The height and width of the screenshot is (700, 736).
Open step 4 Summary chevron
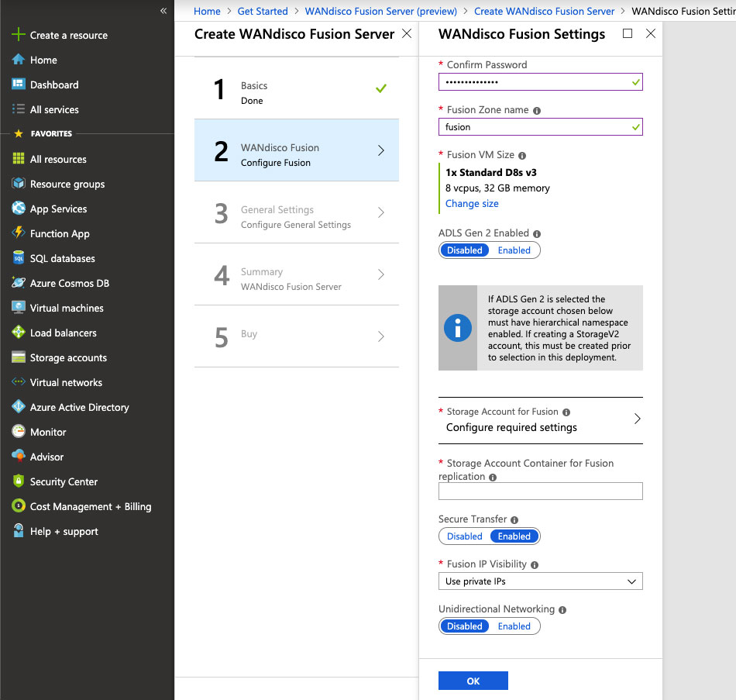[380, 274]
